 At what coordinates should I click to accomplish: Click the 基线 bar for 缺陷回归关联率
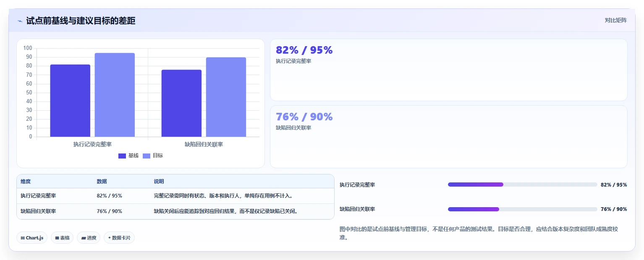point(181,103)
